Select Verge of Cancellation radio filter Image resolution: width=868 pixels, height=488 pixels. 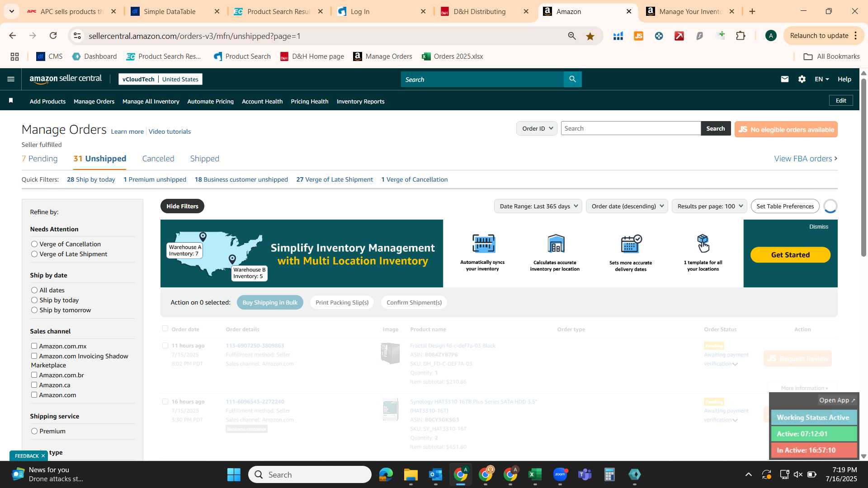tap(34, 244)
